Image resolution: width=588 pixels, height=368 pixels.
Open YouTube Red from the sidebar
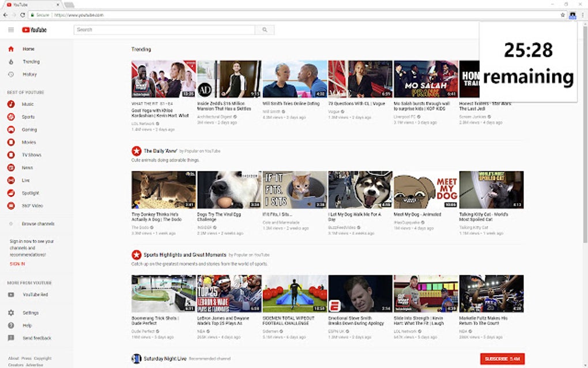click(x=10, y=294)
